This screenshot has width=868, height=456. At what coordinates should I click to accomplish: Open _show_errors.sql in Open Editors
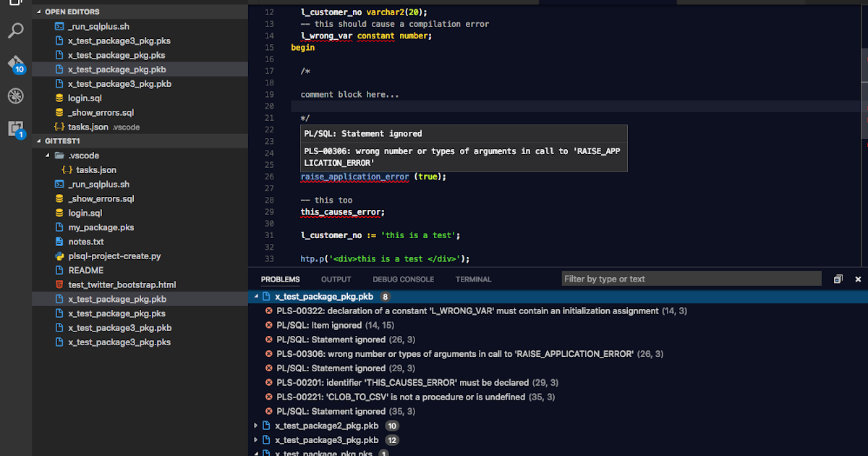tap(140, 113)
